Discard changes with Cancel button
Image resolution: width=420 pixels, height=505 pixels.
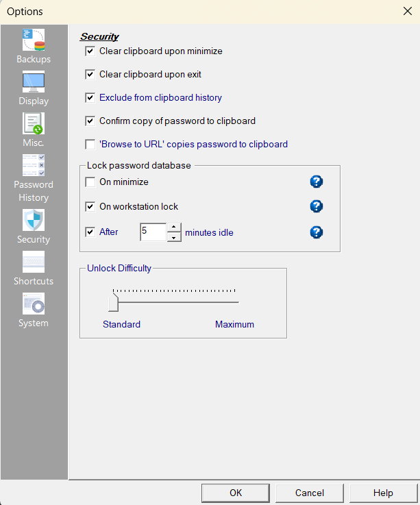pos(310,493)
